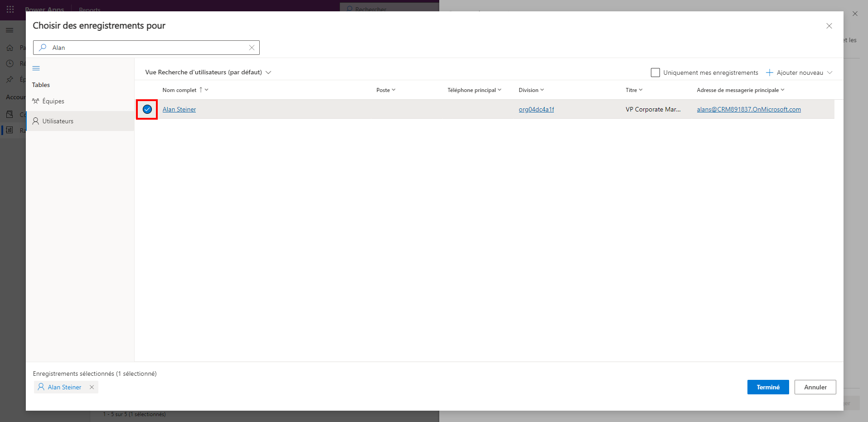Enable Uniquement mes enregistrements checkbox
This screenshot has height=422, width=868.
click(x=655, y=73)
